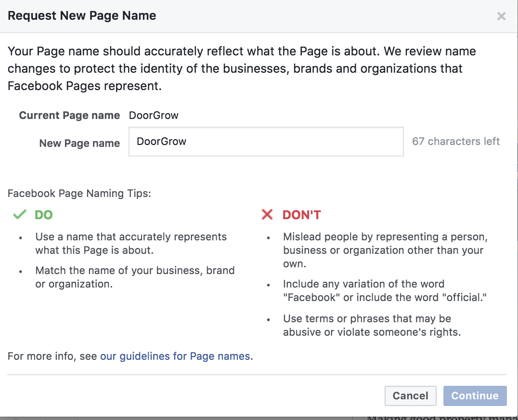Click the Current Page name label

pos(69,116)
